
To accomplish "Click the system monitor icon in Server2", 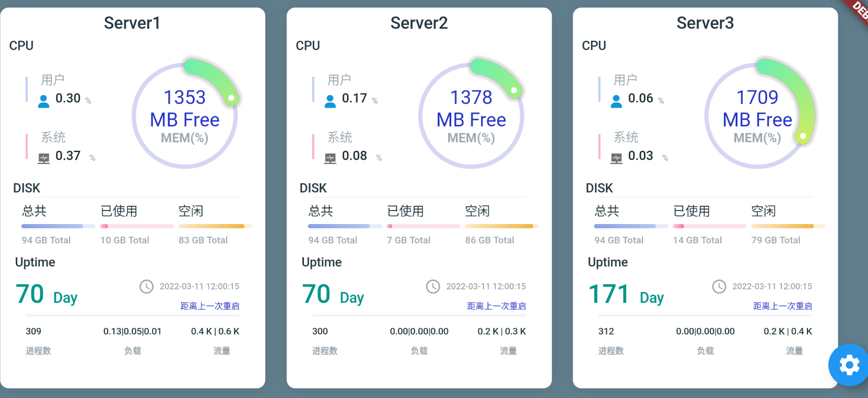I will click(330, 158).
